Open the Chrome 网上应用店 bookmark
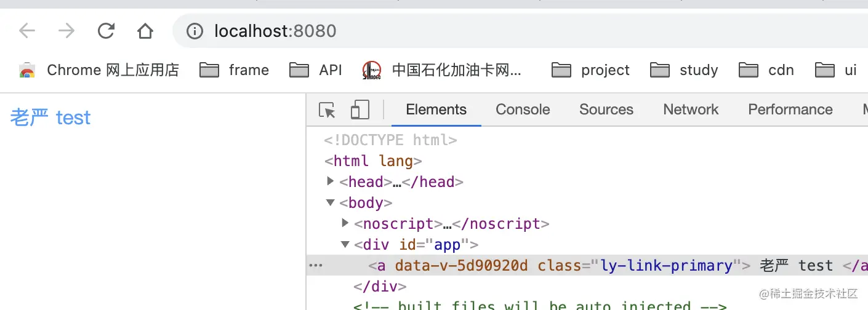Screen dimensions: 868x310 (99, 70)
